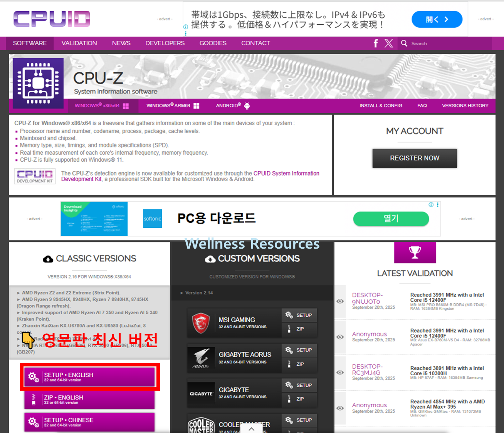Image resolution: width=504 pixels, height=433 pixels.
Task: Download SETUP • CHINESE version
Action: (89, 422)
